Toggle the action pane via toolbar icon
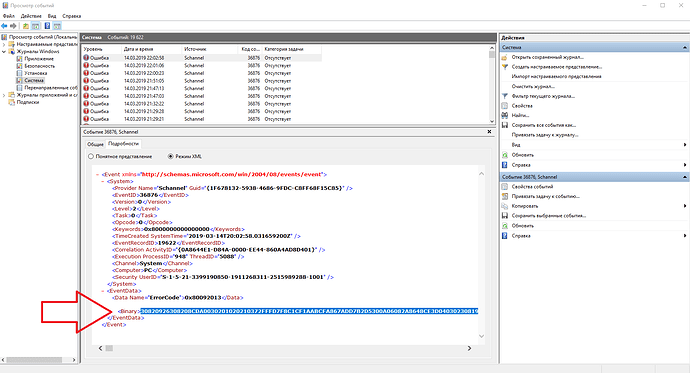The height and width of the screenshot is (373, 690). click(57, 26)
